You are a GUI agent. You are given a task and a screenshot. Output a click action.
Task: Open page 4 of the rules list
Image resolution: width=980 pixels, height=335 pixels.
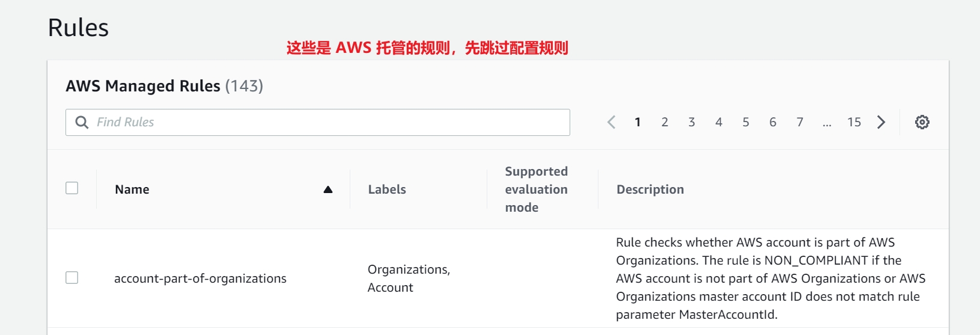pyautogui.click(x=719, y=122)
